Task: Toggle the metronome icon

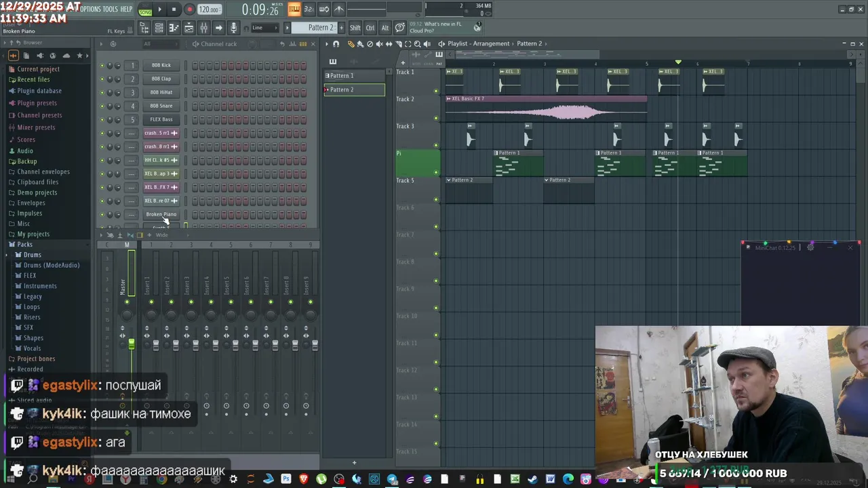Action: point(339,9)
